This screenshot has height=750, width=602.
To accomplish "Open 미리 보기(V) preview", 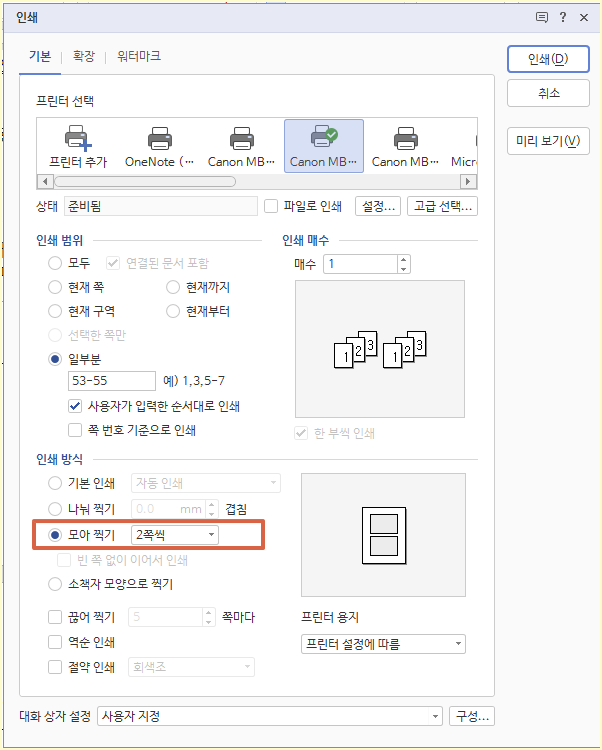I will pyautogui.click(x=548, y=141).
